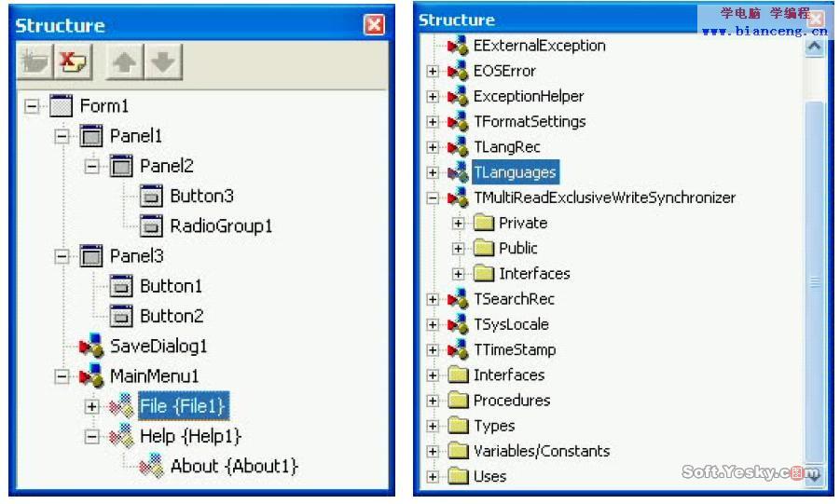Click the scroll up arrow in right Structure panel

[x=814, y=47]
